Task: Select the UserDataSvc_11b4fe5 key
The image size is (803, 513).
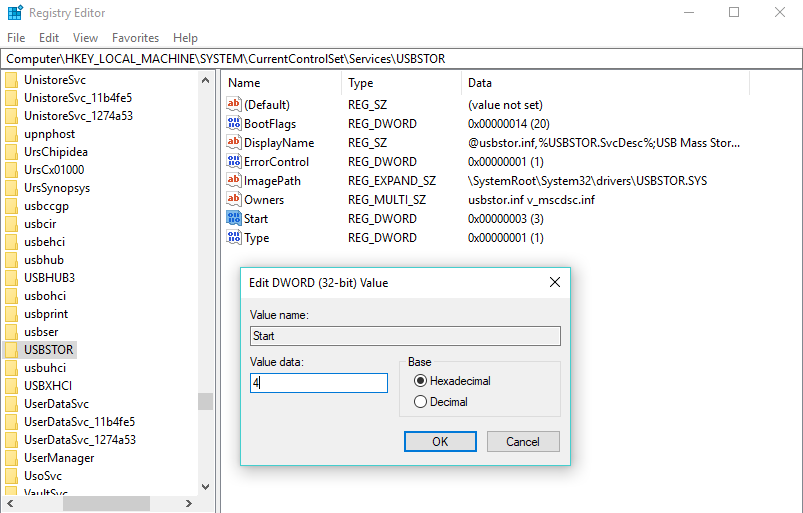Action: pos(79,422)
